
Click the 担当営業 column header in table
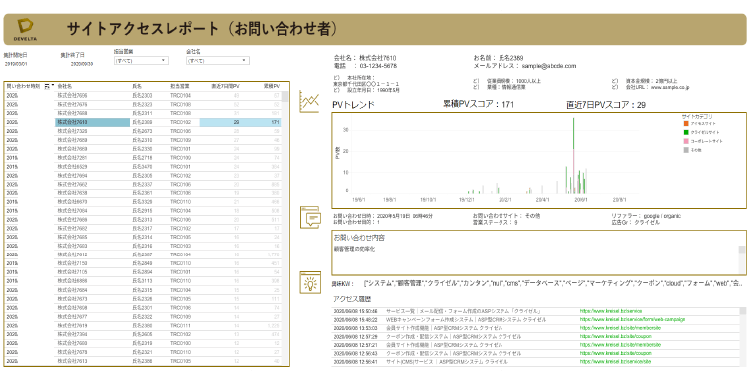tap(180, 87)
